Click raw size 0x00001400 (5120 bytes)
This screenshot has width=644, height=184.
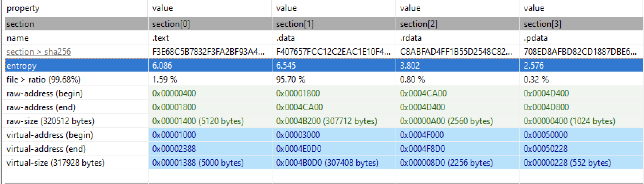(x=198, y=121)
